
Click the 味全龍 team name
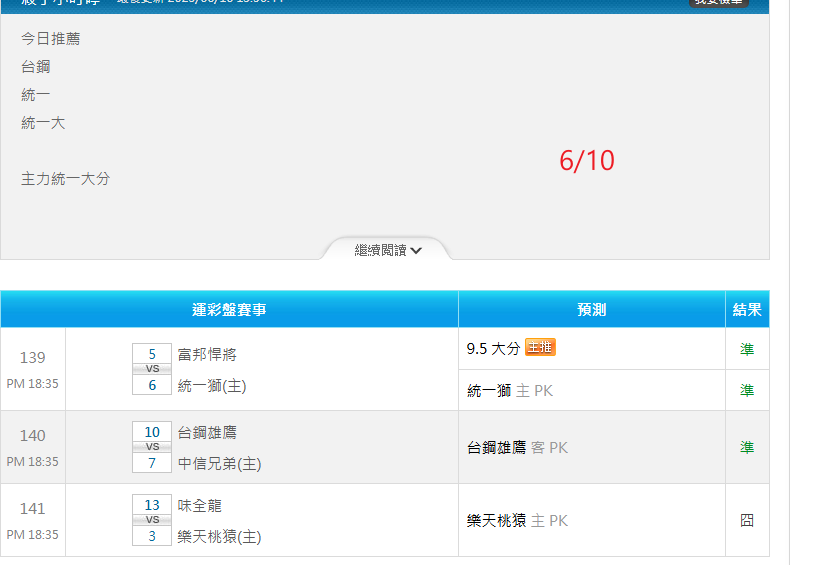[199, 506]
